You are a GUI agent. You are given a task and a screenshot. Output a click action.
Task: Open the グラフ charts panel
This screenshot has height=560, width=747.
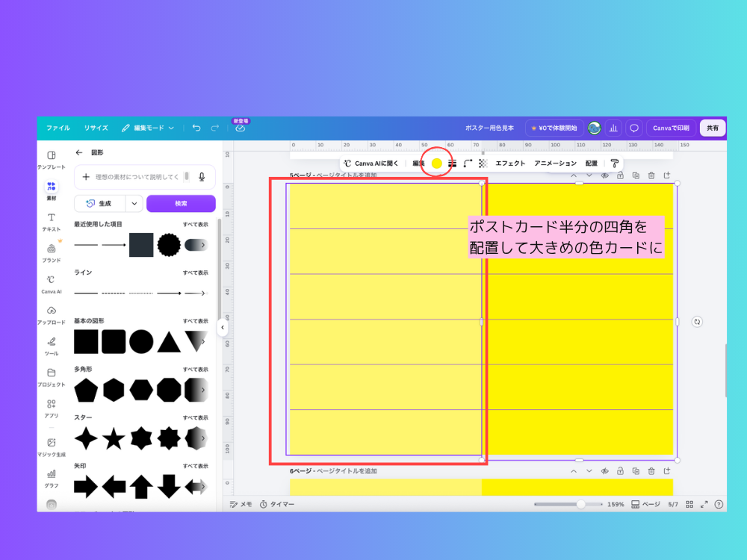click(x=52, y=478)
